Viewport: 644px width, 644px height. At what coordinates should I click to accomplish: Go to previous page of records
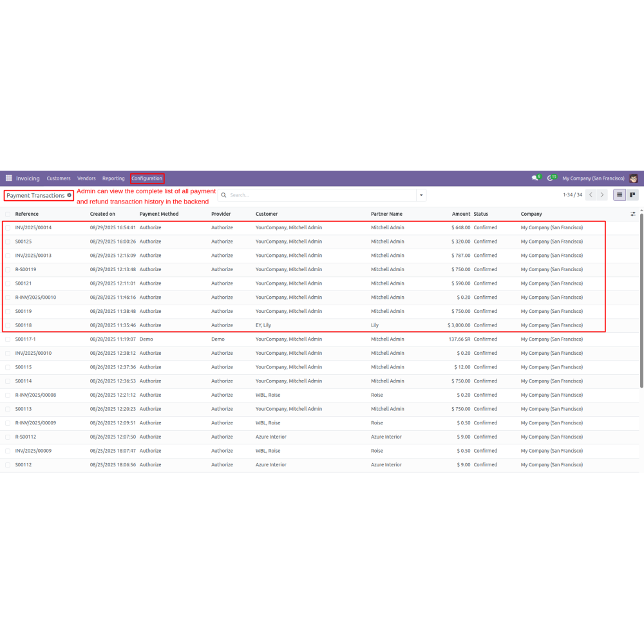pyautogui.click(x=591, y=194)
